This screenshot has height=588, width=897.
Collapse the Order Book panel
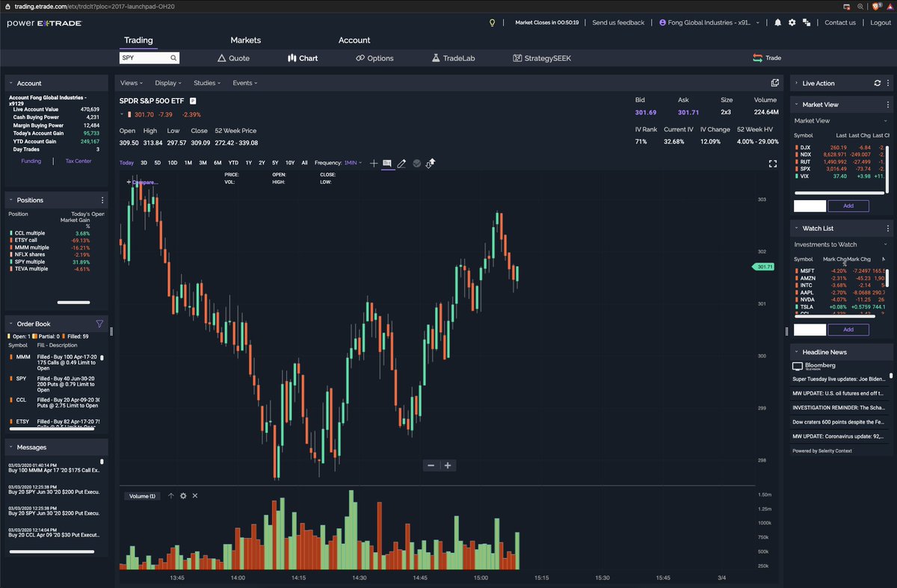(x=11, y=324)
